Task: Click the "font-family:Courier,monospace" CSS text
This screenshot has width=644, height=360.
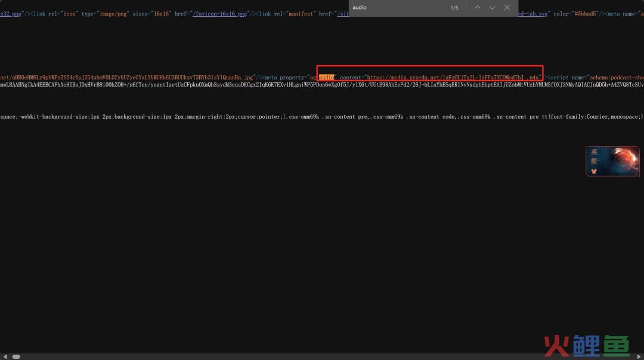Action: [595, 117]
